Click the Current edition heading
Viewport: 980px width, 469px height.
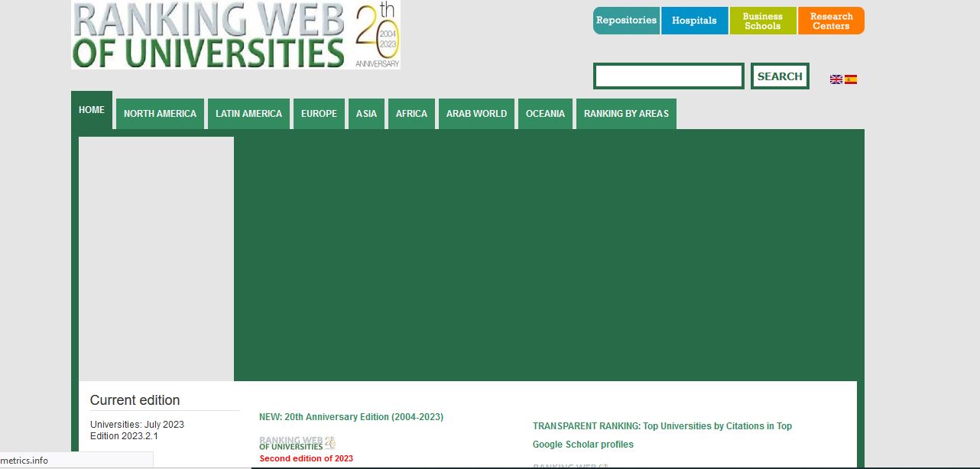pos(135,400)
